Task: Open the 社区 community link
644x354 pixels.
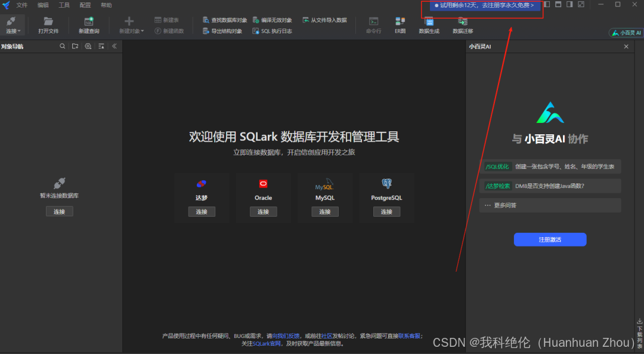Action: click(327, 336)
